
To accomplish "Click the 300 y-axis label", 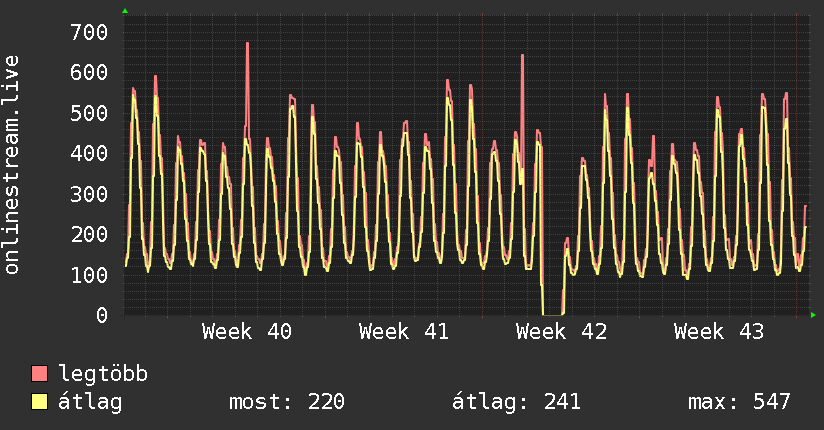I will (89, 194).
